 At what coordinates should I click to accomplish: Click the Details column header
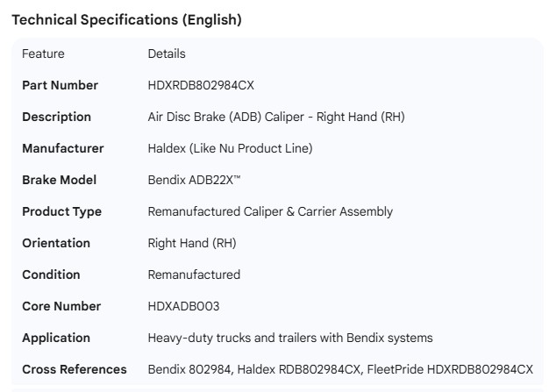click(x=167, y=53)
